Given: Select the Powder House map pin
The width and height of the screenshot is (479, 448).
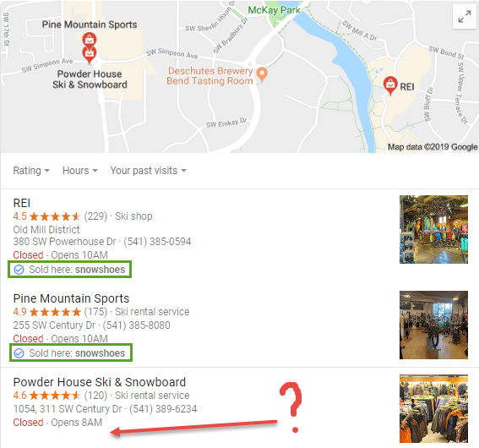Looking at the screenshot, I should [90, 55].
